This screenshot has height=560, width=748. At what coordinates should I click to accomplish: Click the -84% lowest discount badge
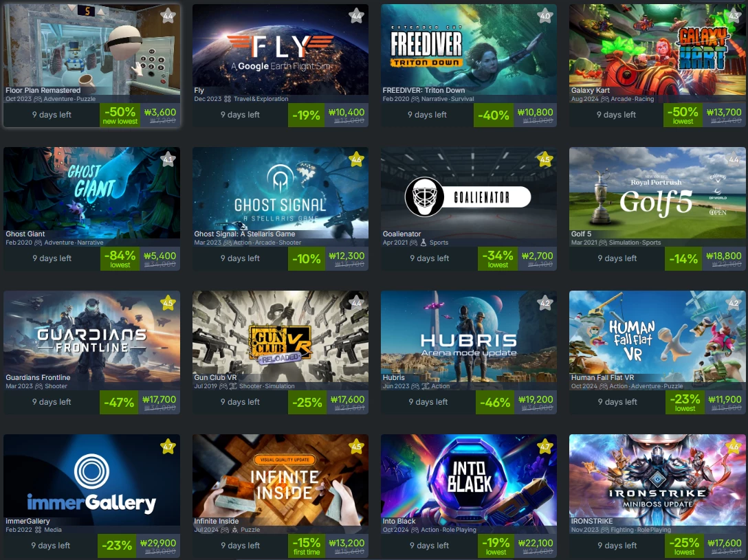click(x=120, y=258)
